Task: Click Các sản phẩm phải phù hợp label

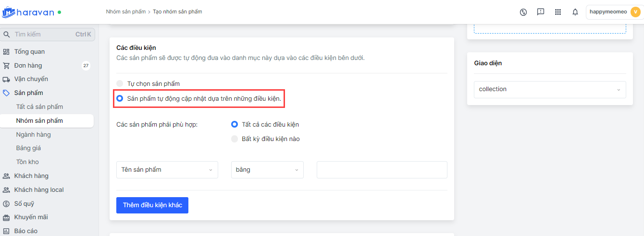Action: 157,125
